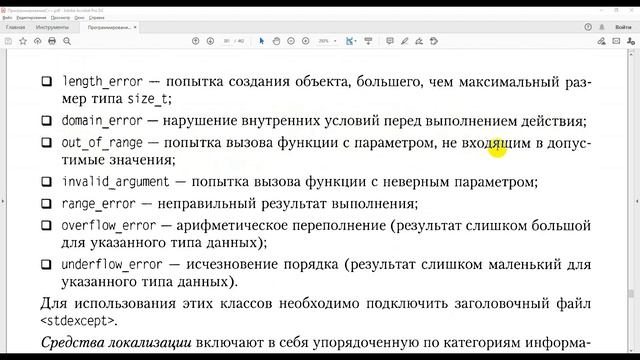The image size is (640, 360).
Task: Click the share with others person icon
Action: pos(631,41)
